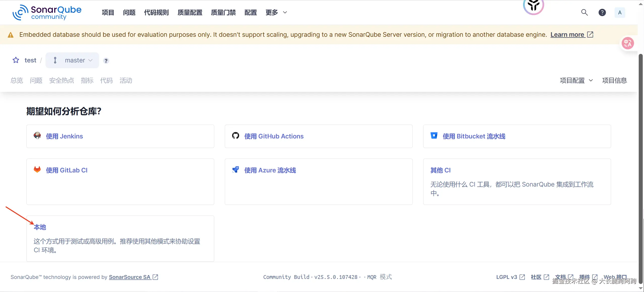The image size is (644, 292).
Task: Expand the master branch dropdown
Action: tap(72, 60)
